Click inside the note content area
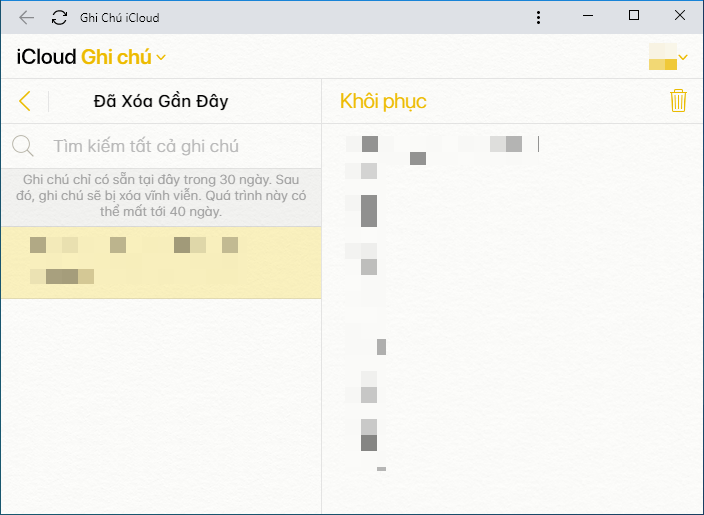The image size is (704, 515). (512, 319)
